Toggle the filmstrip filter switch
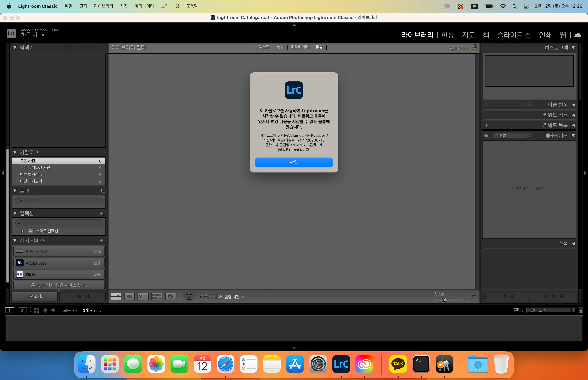Viewport: 588px width, 380px height. click(581, 310)
